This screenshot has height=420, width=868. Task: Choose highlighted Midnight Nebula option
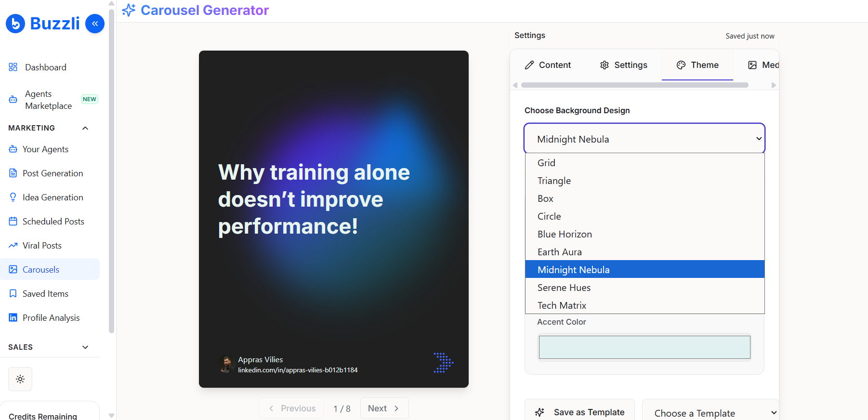pyautogui.click(x=645, y=269)
